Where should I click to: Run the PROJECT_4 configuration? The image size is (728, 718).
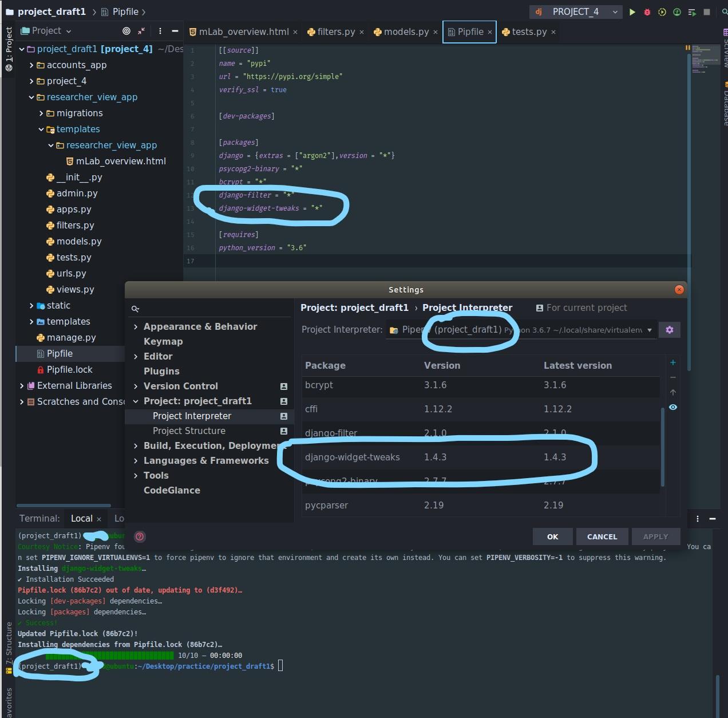click(x=632, y=11)
